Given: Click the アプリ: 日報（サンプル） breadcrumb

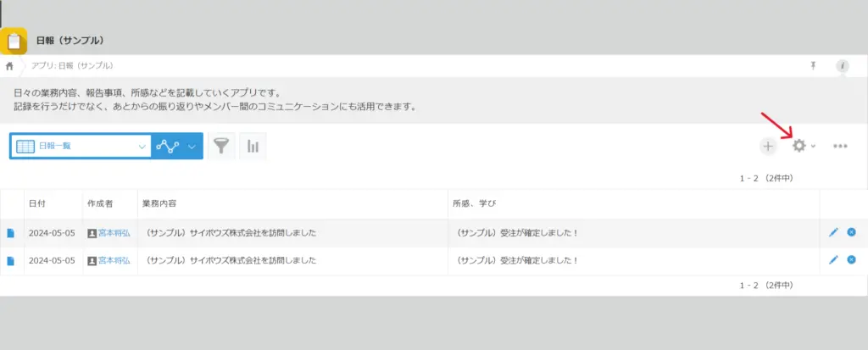Looking at the screenshot, I should (x=72, y=65).
